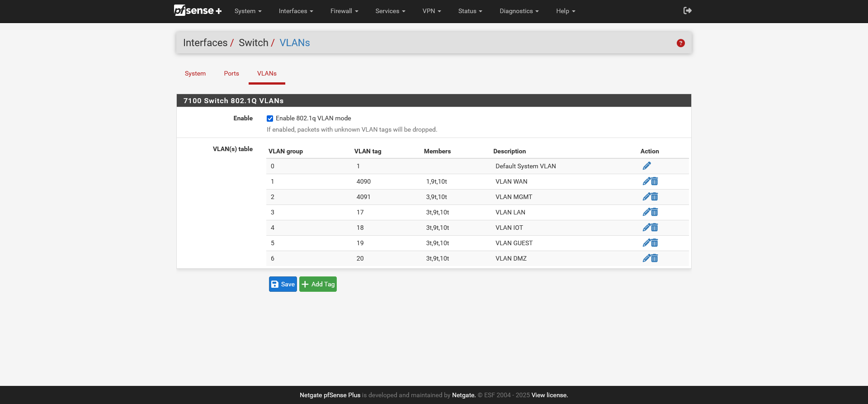Switch to the System tab
The height and width of the screenshot is (404, 868).
click(195, 73)
